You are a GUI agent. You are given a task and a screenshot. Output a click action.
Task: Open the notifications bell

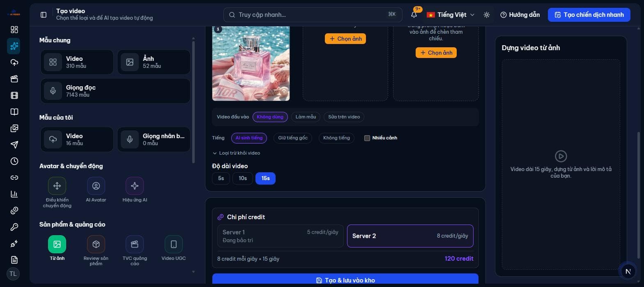point(414,15)
